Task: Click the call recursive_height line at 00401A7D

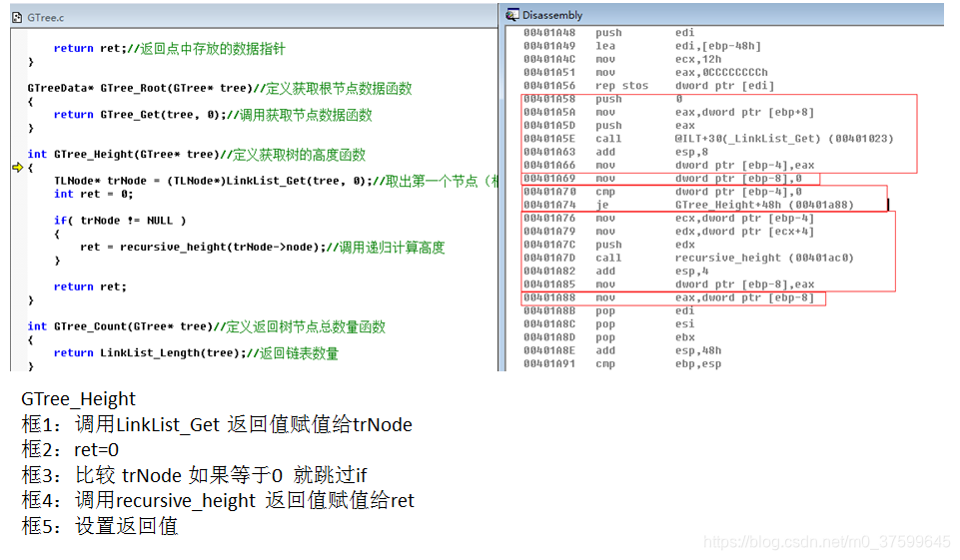Action: (x=688, y=259)
